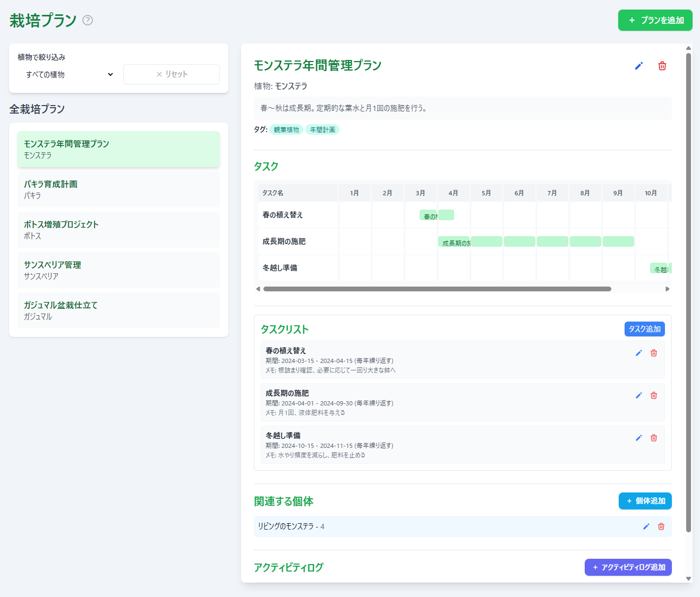700x597 pixels.
Task: Click the タスク追加 button
Action: (645, 329)
